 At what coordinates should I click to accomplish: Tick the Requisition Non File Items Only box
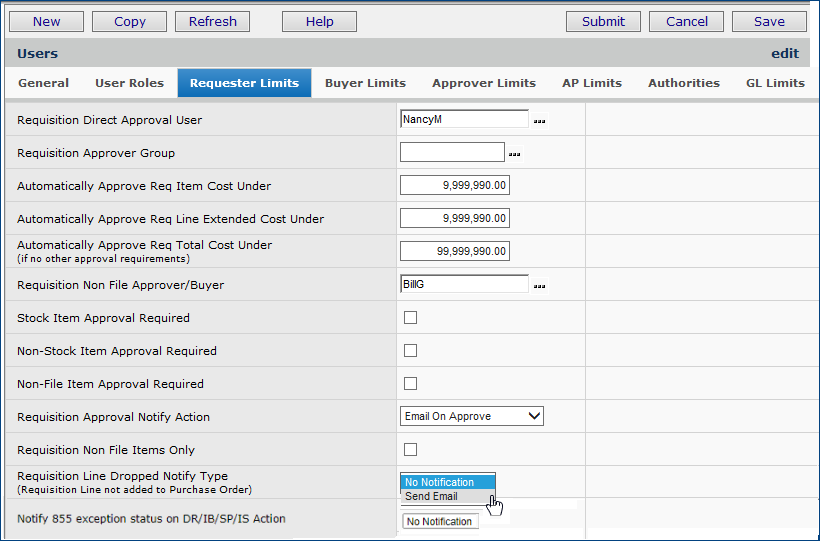(410, 450)
